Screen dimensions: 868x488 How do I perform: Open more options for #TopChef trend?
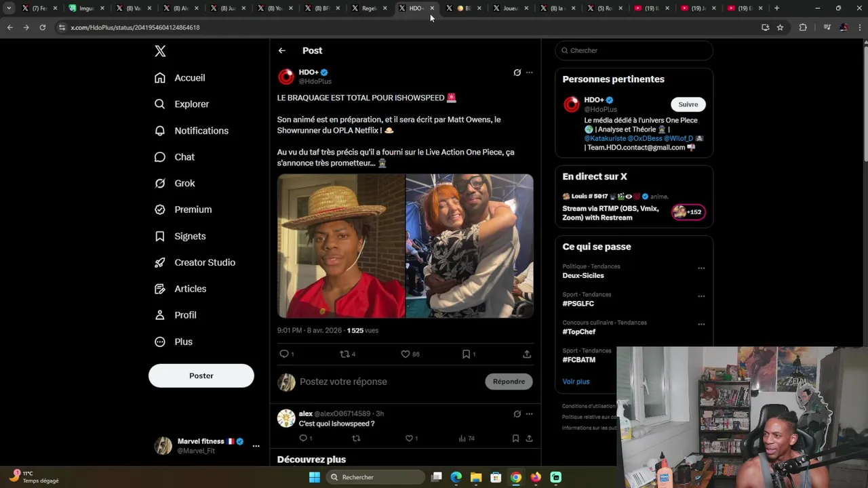tap(701, 325)
